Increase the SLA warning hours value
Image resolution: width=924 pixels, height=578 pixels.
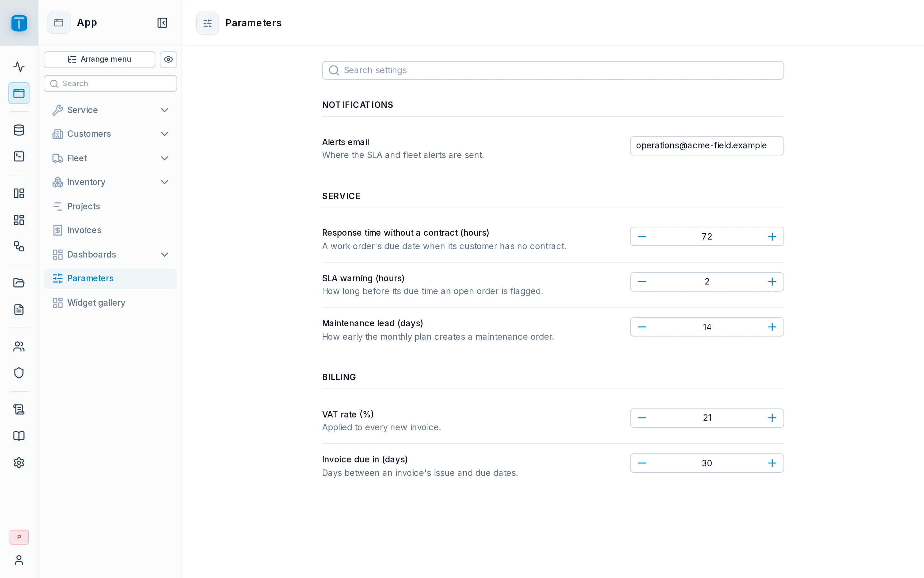[772, 282]
